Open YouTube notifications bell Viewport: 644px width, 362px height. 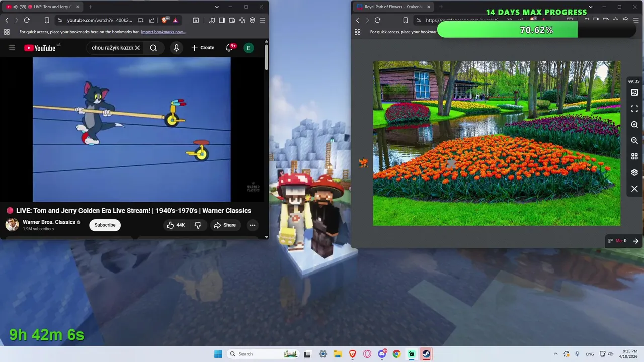pyautogui.click(x=229, y=48)
